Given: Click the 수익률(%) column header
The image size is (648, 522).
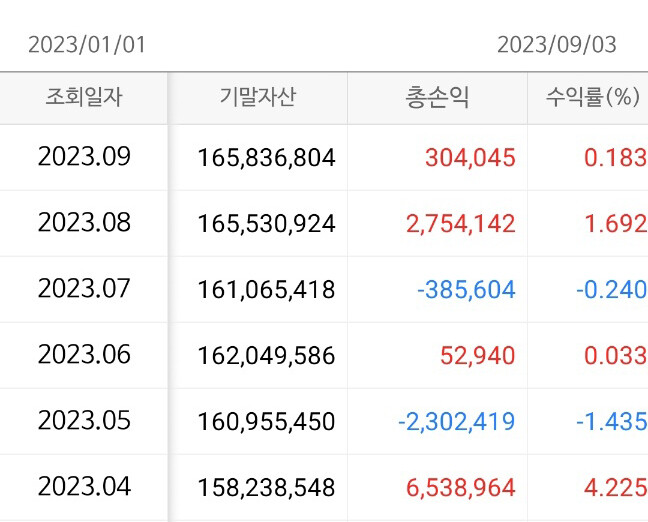Looking at the screenshot, I should click(592, 98).
